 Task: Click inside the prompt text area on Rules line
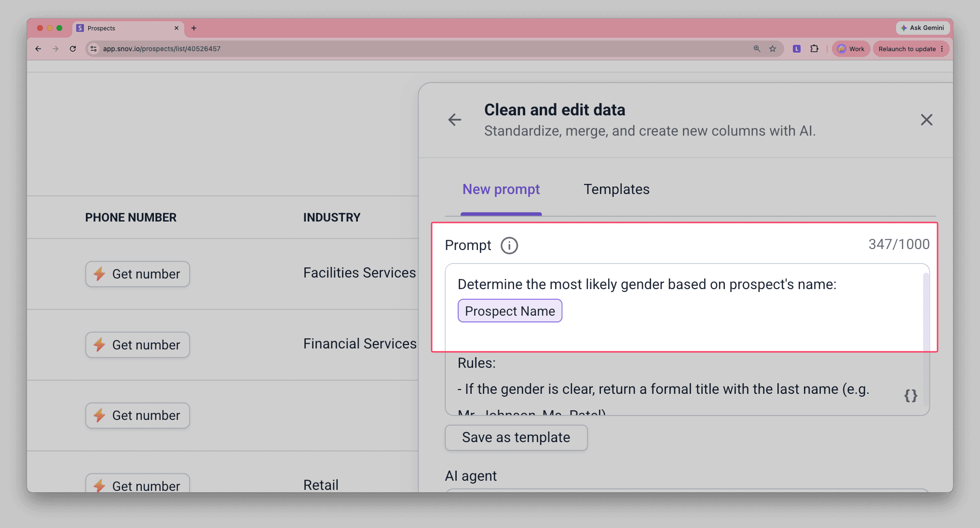coord(476,363)
